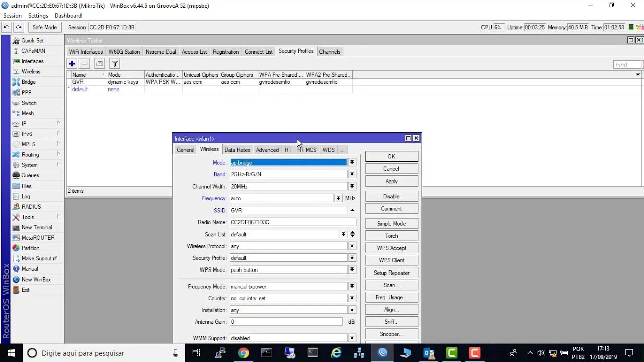The width and height of the screenshot is (644, 362).
Task: Open the Wireless Protocol dropdown arrow
Action: pos(352,246)
